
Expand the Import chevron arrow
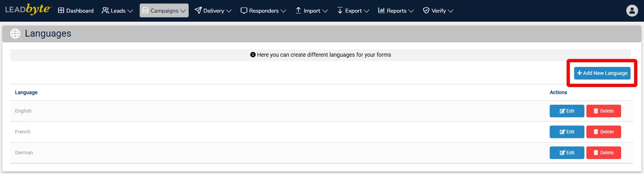325,11
